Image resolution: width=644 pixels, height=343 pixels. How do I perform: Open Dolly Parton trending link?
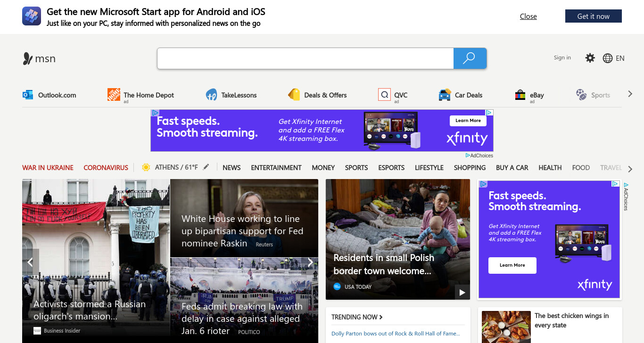[x=396, y=334]
